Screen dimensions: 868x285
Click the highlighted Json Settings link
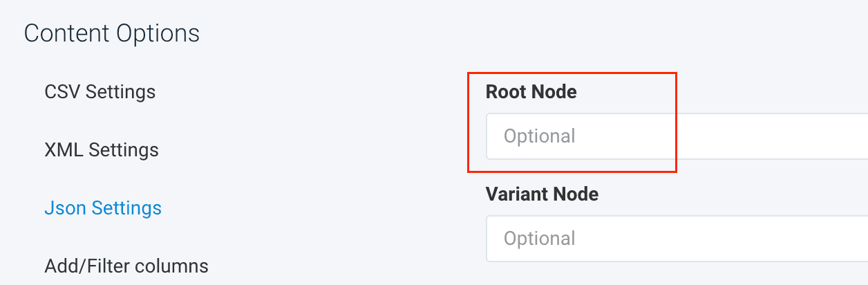102,208
